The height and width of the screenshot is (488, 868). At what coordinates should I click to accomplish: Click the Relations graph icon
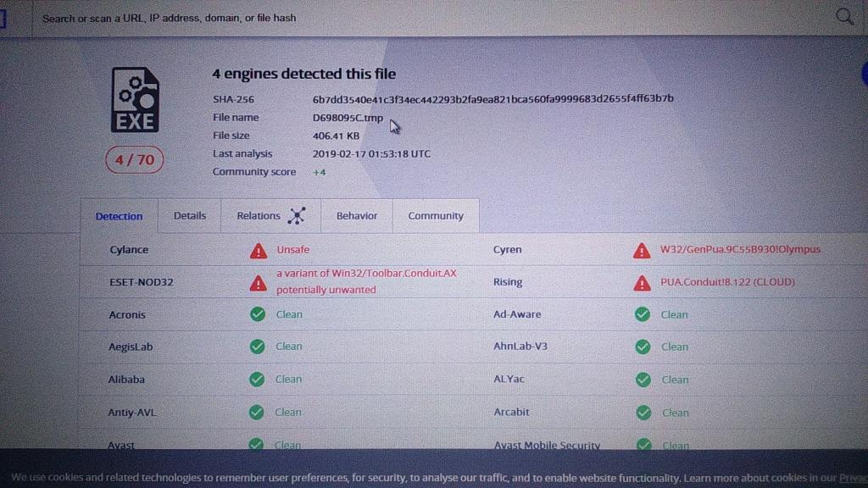click(x=297, y=216)
